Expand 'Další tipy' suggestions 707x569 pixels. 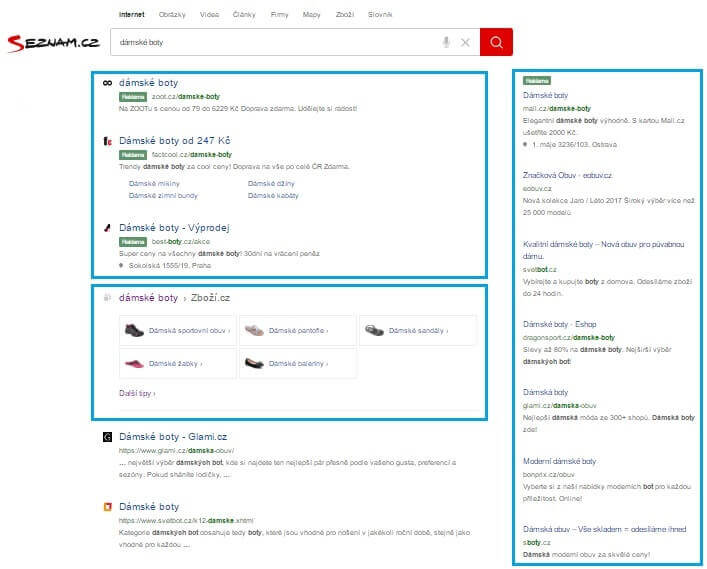(137, 393)
